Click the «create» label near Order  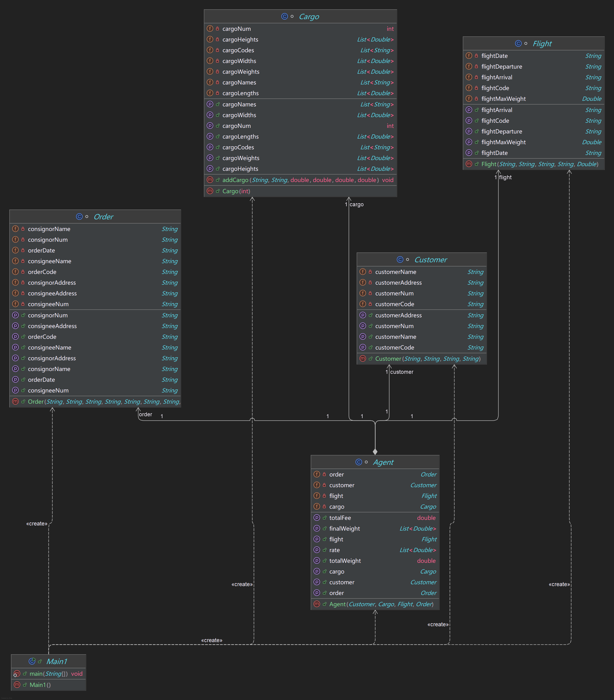pos(37,524)
